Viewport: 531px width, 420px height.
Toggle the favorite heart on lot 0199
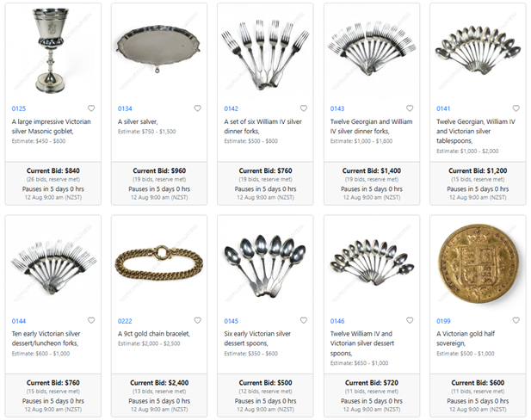coord(516,320)
